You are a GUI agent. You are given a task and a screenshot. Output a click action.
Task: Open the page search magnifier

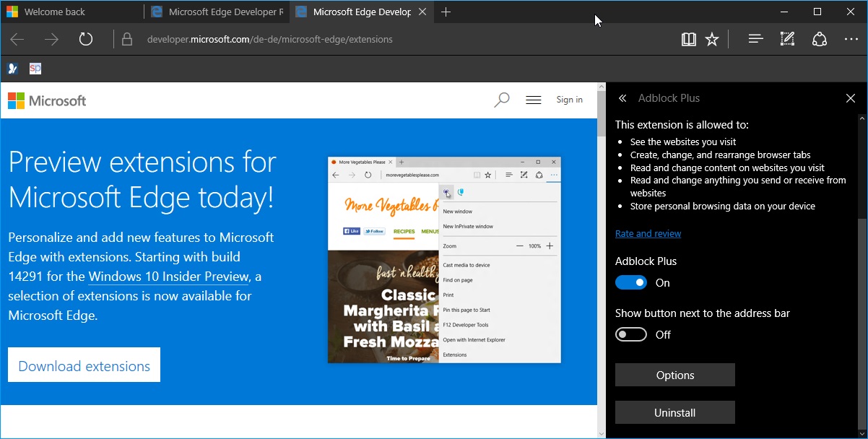pyautogui.click(x=501, y=100)
